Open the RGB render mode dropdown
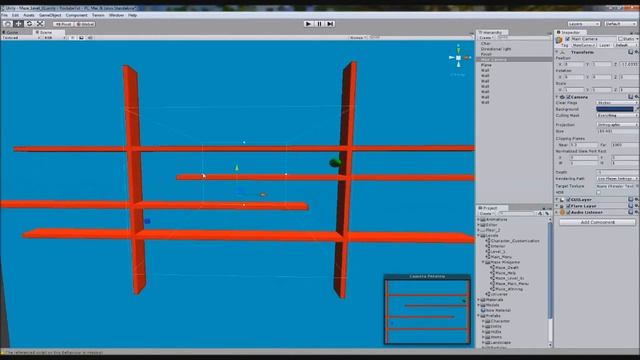640x360 pixels. tap(55, 38)
